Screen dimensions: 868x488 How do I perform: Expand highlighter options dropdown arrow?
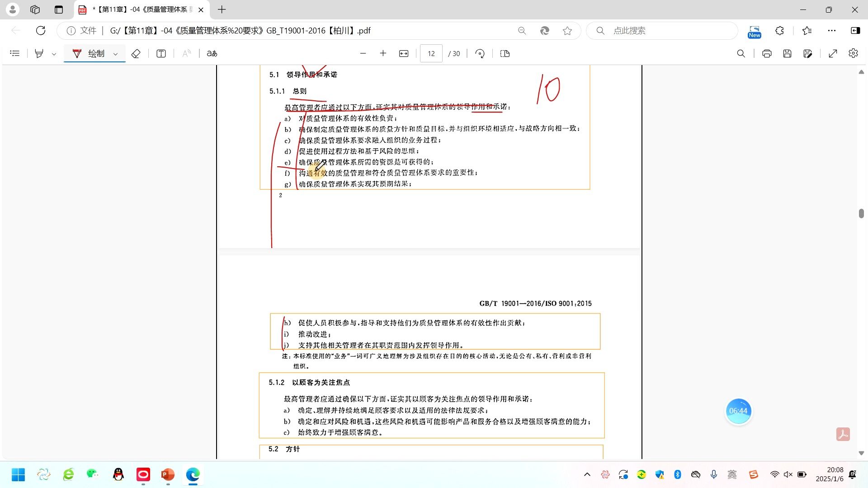pos(54,54)
